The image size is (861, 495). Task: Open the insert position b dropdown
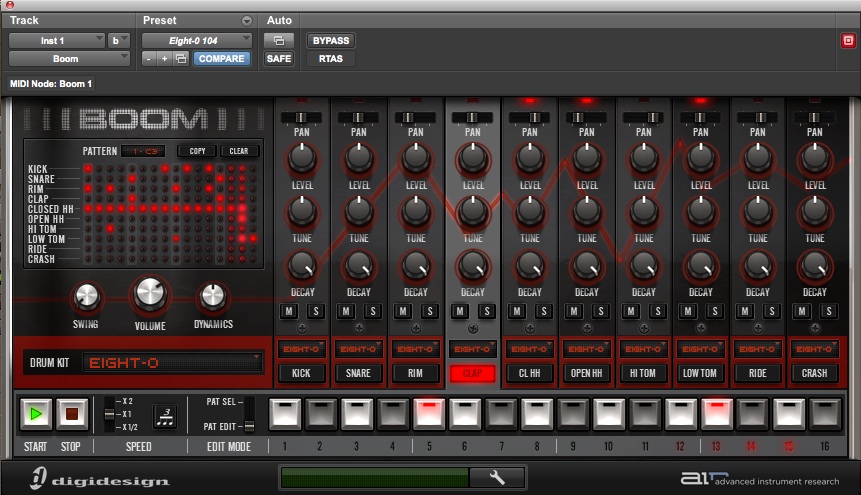coord(118,41)
